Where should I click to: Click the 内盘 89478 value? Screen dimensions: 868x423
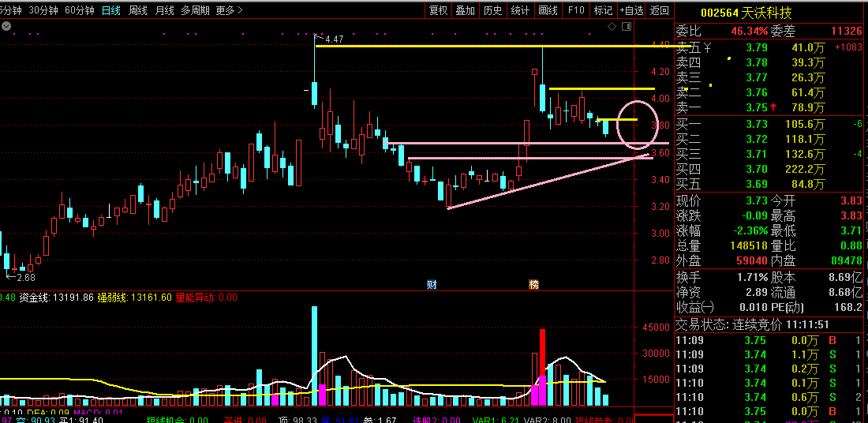(x=846, y=260)
